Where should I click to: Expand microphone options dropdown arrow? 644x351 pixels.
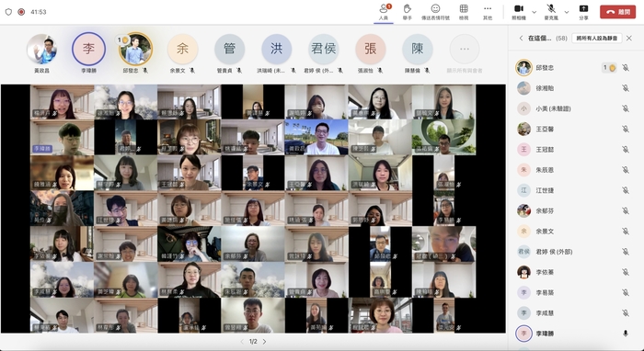tap(567, 12)
